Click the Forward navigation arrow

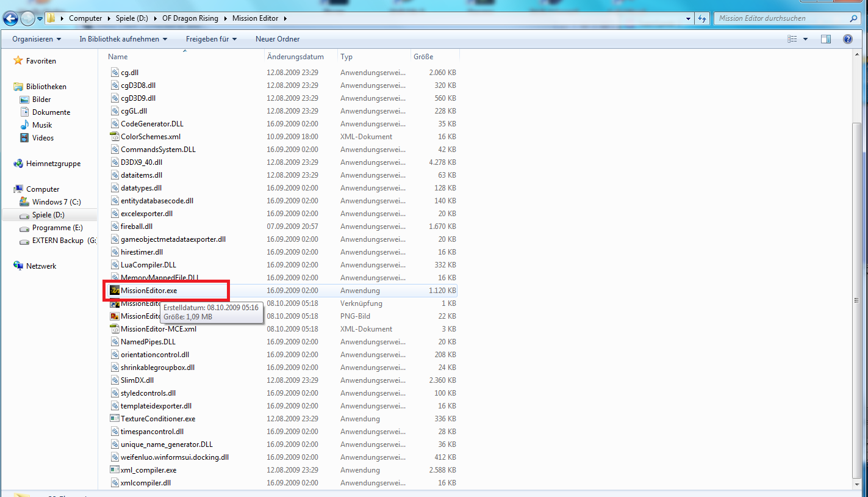(x=27, y=19)
